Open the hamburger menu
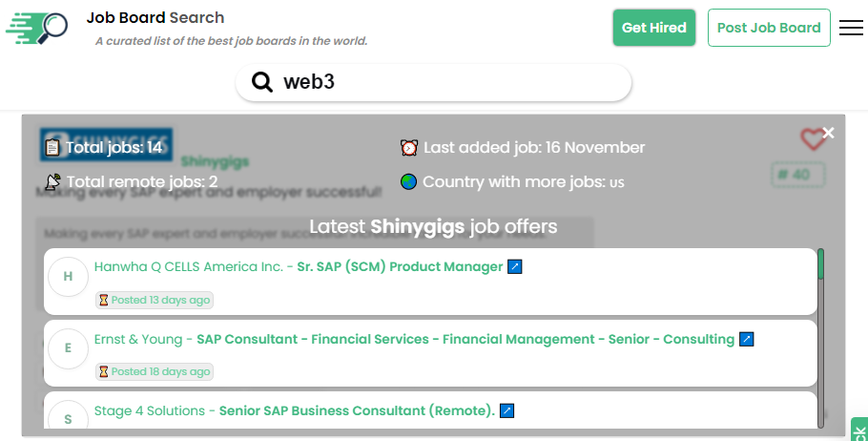Screen dimensions: 868x441 (x=851, y=28)
